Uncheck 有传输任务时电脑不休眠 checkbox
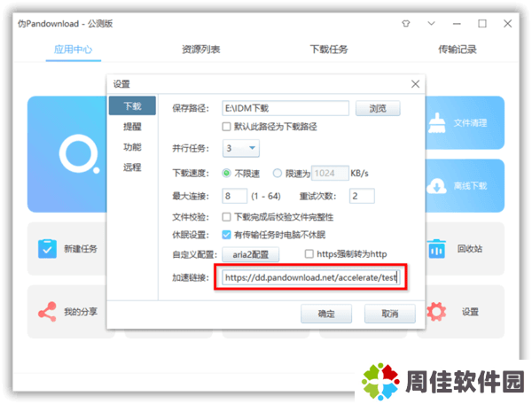 tap(226, 235)
